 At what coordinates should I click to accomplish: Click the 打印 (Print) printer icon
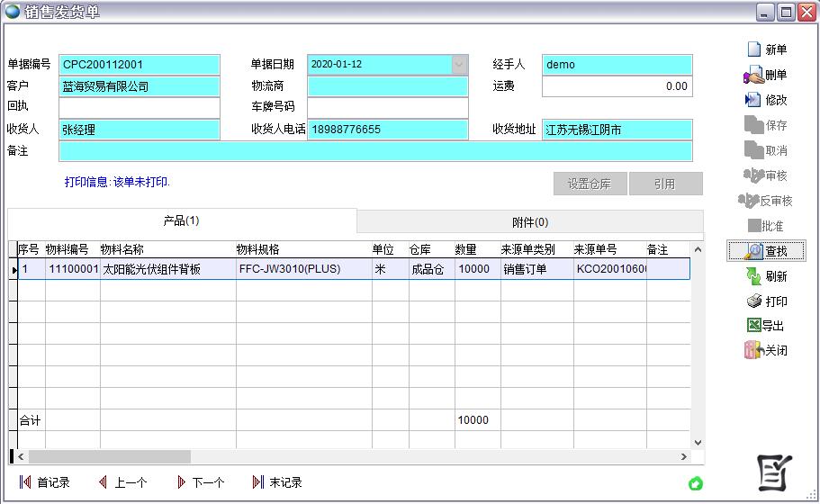pyautogui.click(x=753, y=301)
